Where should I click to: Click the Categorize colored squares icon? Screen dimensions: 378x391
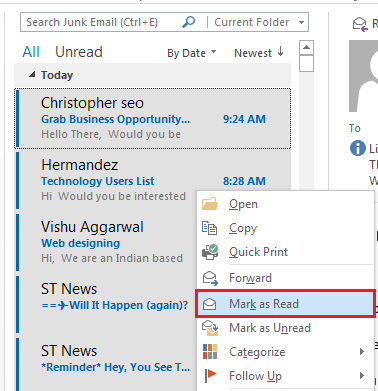[210, 352]
